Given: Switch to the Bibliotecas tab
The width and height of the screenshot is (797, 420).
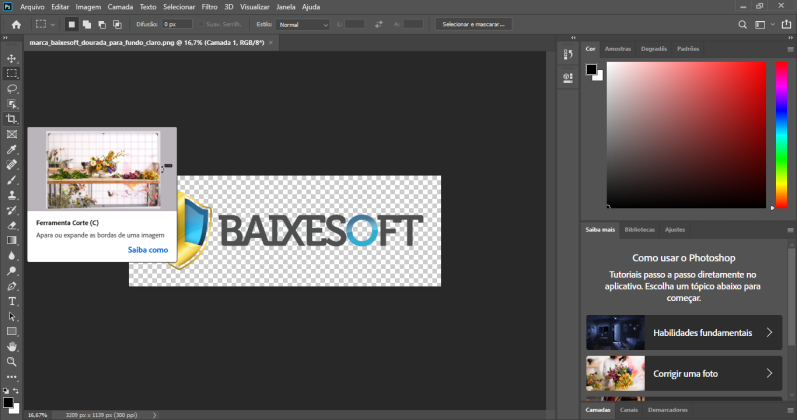Looking at the screenshot, I should 639,230.
